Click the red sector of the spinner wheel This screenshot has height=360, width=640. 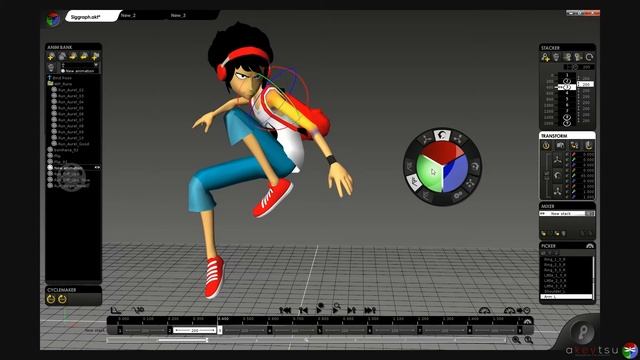coord(442,153)
